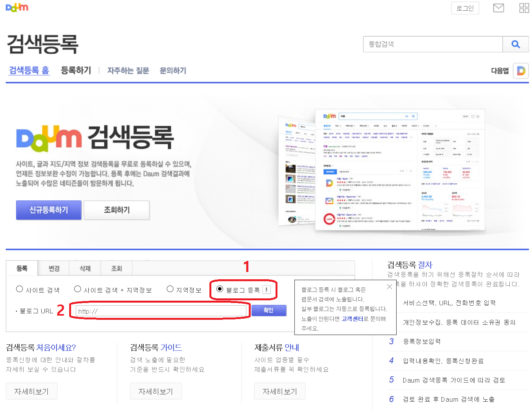Screen dimensions: 532x412
Task: Click the 확인 button next to URL
Action: pyautogui.click(x=269, y=310)
